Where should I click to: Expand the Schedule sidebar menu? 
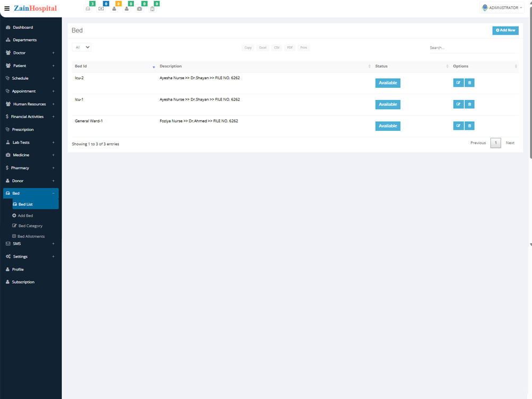pyautogui.click(x=30, y=78)
